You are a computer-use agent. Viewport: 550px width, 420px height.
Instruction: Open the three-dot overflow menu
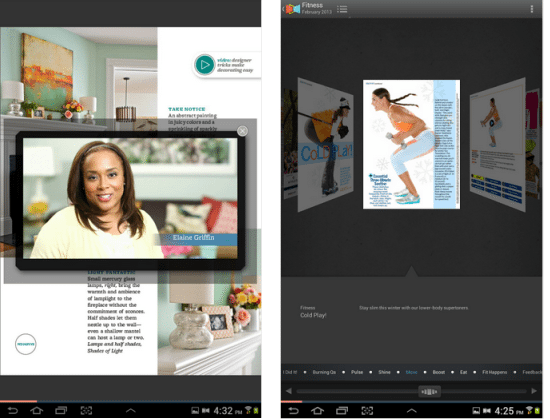tap(532, 9)
